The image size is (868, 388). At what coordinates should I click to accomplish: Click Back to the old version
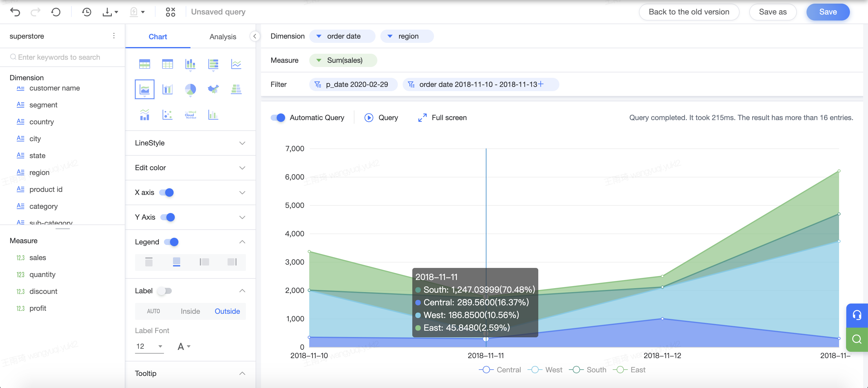tap(689, 12)
